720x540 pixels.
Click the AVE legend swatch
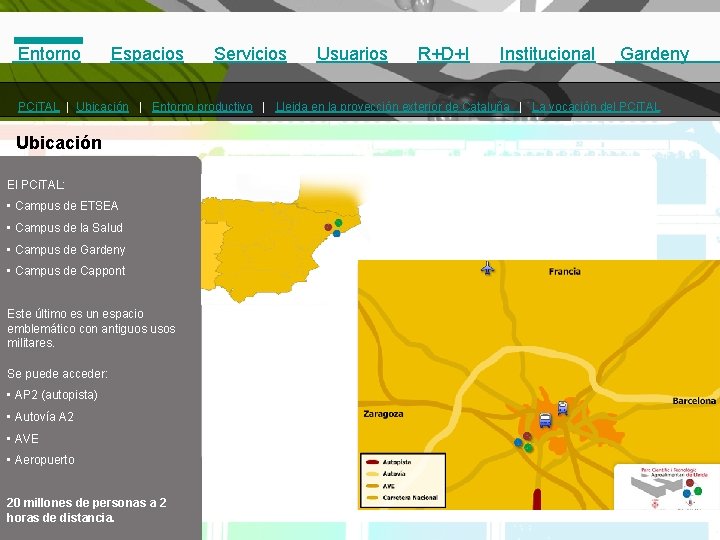pos(372,486)
